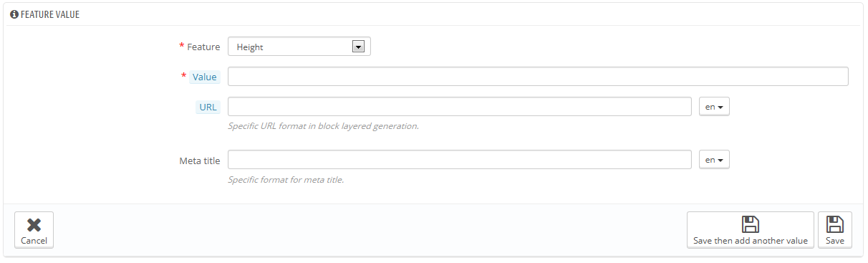Click the highlighted URL field label

(x=208, y=107)
